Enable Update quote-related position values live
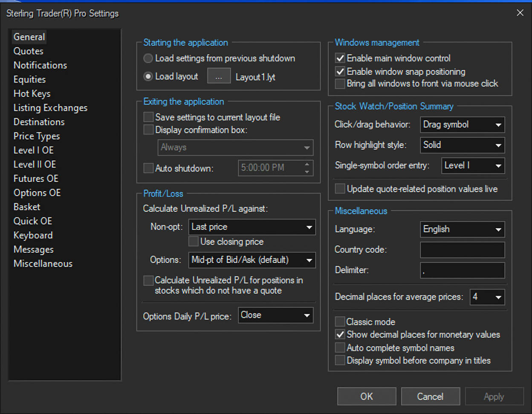 [x=340, y=189]
